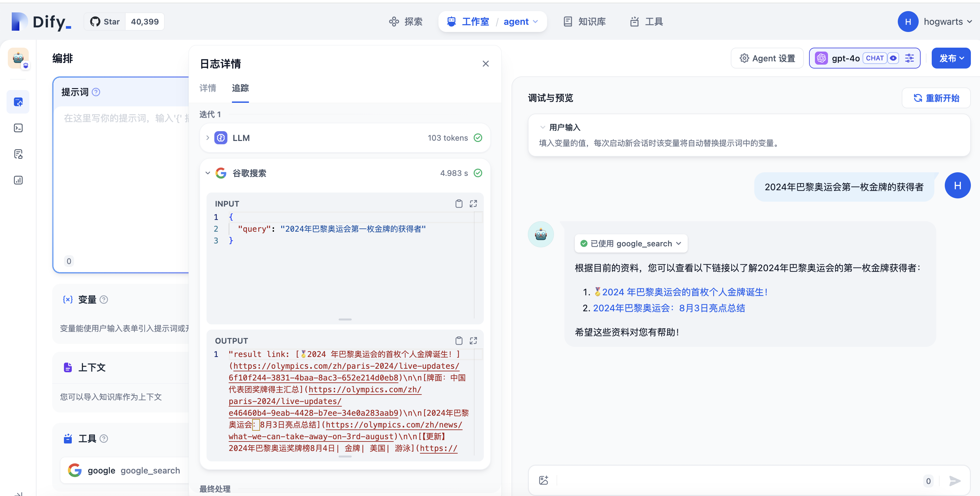Collapse the 谷歌搜索 trace section

pos(208,173)
